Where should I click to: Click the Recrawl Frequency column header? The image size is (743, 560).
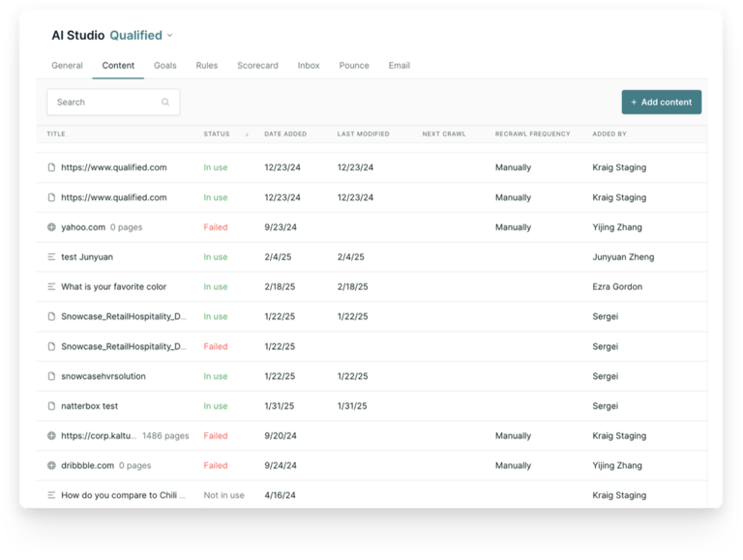pyautogui.click(x=533, y=134)
